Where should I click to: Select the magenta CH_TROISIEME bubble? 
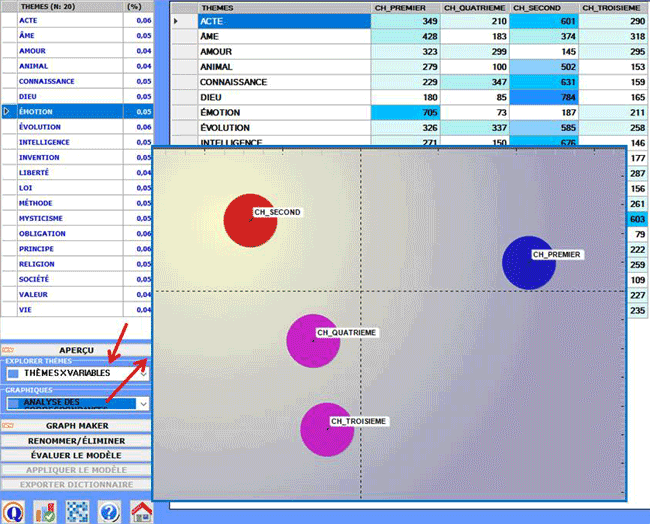326,429
